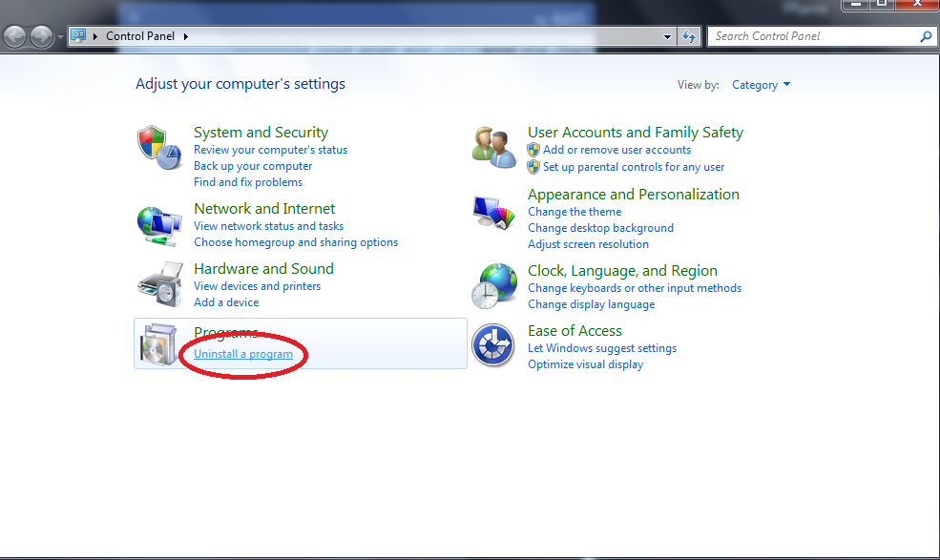The image size is (940, 560).
Task: Click the Forward navigation arrow button
Action: point(41,36)
